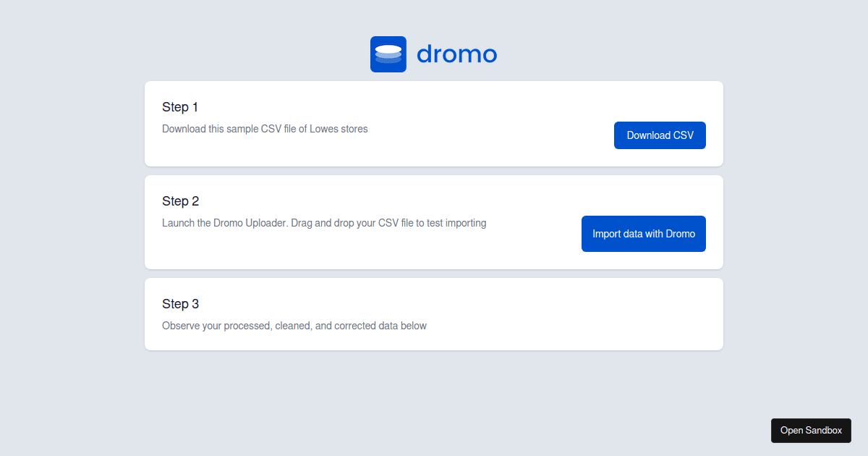Launch Import data with Dromo
The image size is (868, 456).
[x=644, y=234]
